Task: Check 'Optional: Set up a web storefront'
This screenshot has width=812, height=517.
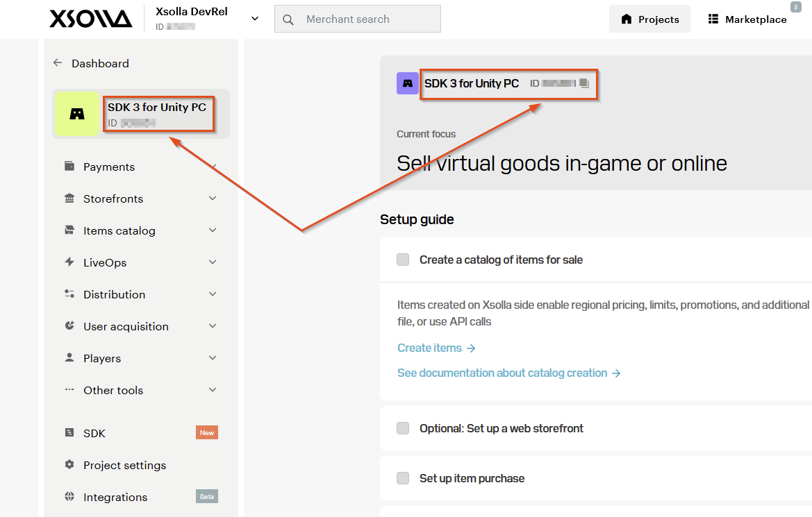Action: click(403, 428)
